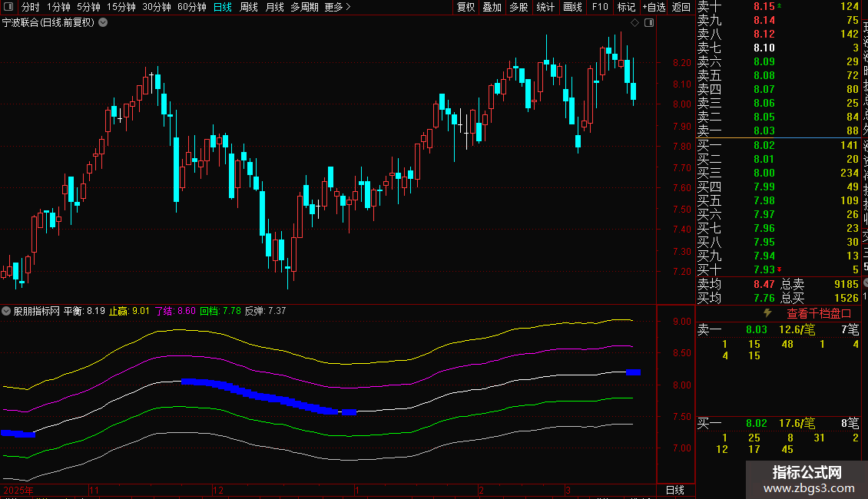This screenshot has width=868, height=499.
Task: Click the 总买 volume 1526
Action: [846, 298]
